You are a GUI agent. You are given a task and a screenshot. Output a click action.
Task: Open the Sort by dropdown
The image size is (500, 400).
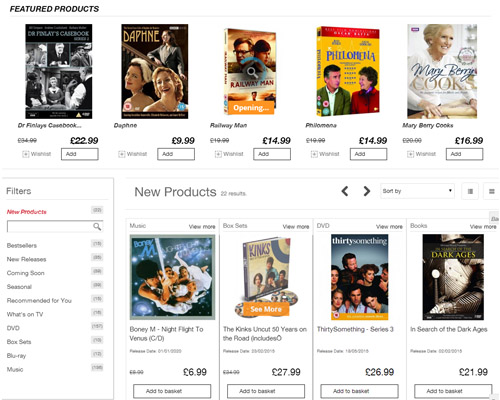click(x=417, y=191)
